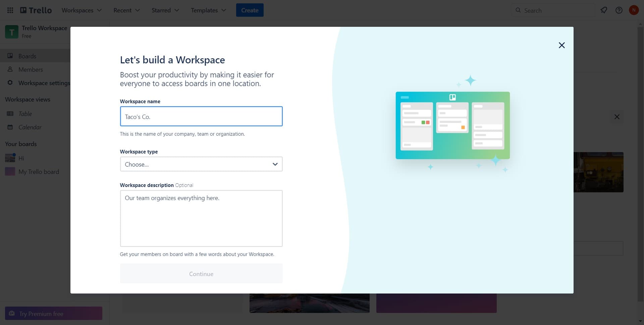
Task: Expand the Templates menu
Action: 208,10
